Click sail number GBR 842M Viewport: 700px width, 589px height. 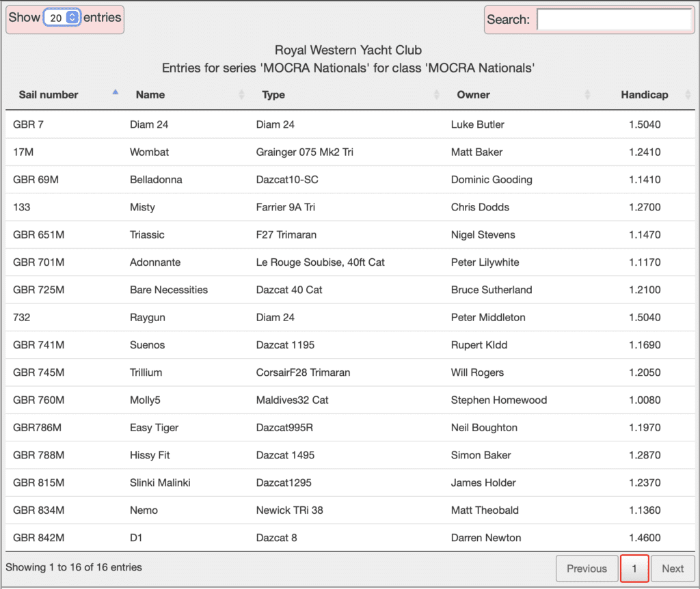pyautogui.click(x=38, y=538)
